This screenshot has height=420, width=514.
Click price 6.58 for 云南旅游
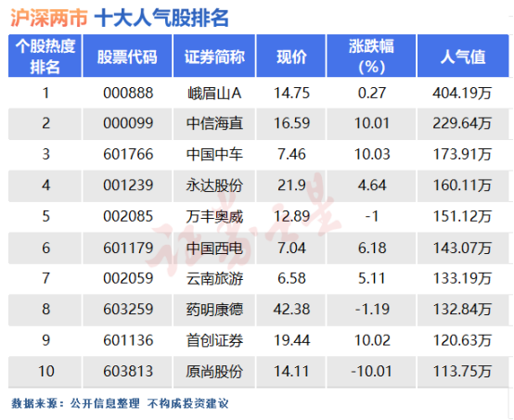[291, 278]
